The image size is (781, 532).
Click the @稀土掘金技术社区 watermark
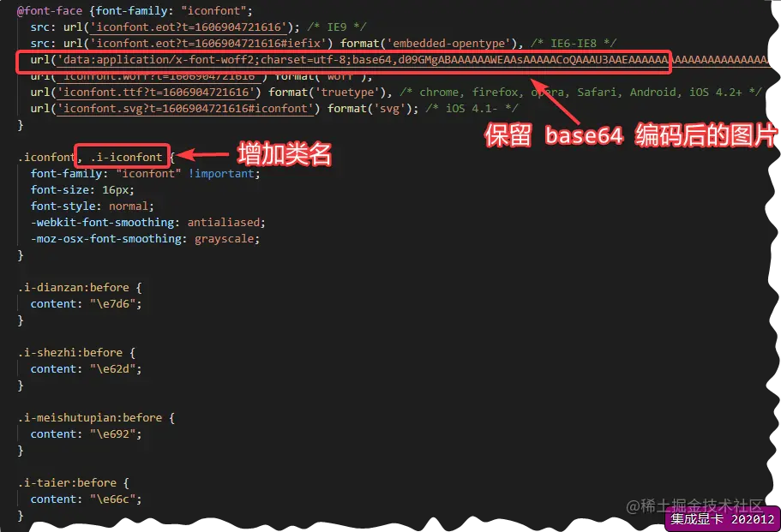tap(694, 506)
